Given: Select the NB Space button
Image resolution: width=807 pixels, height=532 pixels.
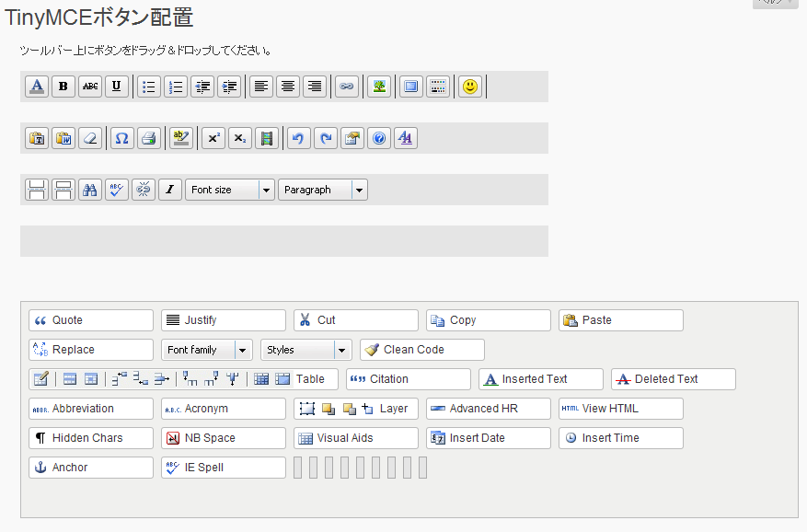Looking at the screenshot, I should (x=224, y=438).
